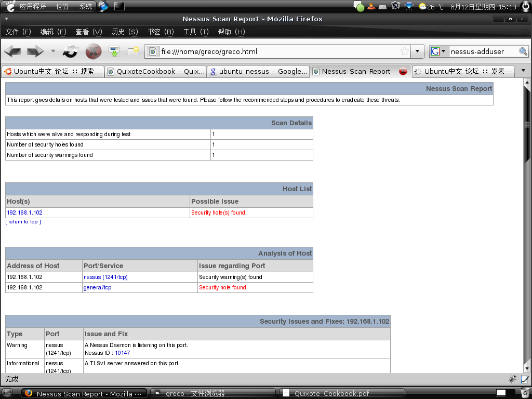
Task: Open the 文件 (F) menu
Action: (x=18, y=32)
